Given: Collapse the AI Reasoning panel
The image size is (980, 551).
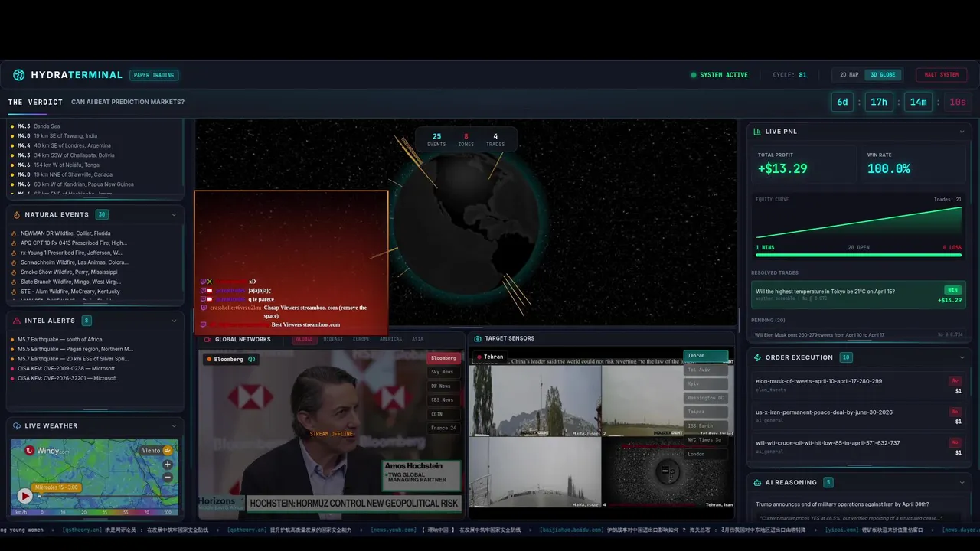Looking at the screenshot, I should click(962, 483).
